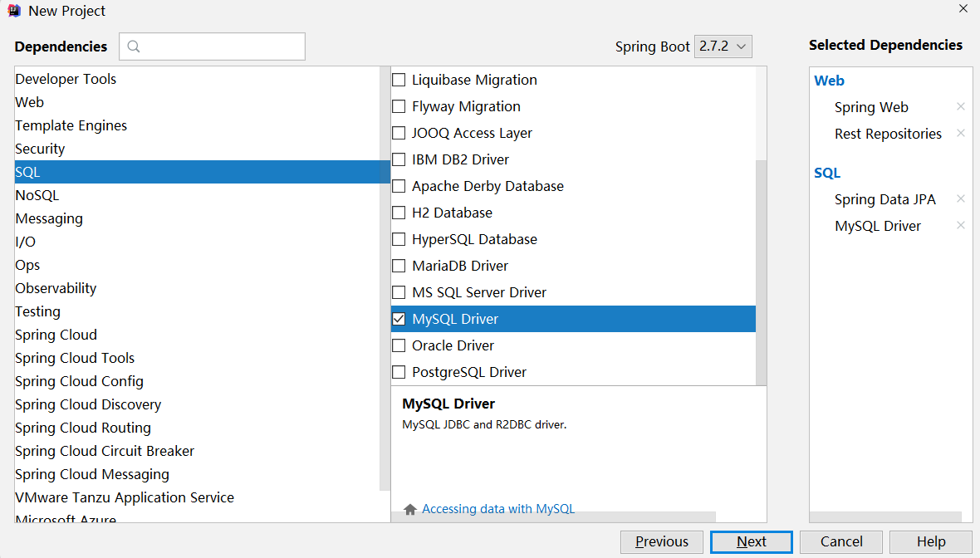Image resolution: width=980 pixels, height=558 pixels.
Task: Click the description panel horizontal scrollbar
Action: (553, 517)
